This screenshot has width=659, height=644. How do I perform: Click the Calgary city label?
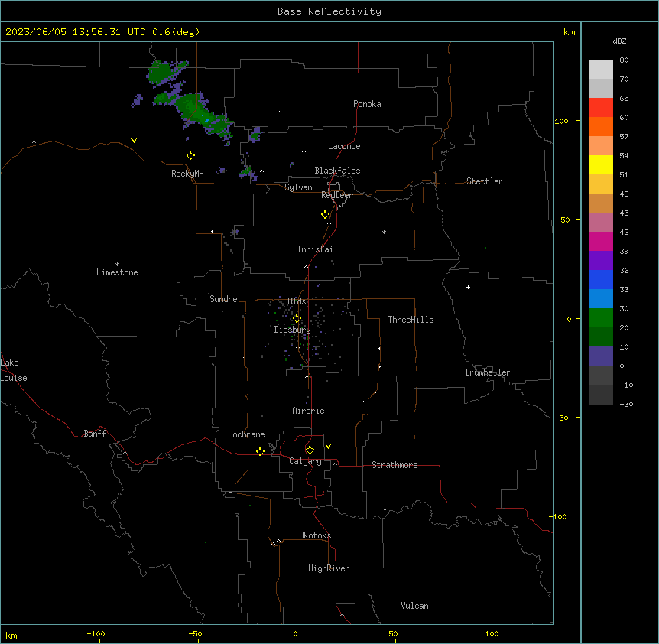tap(305, 461)
